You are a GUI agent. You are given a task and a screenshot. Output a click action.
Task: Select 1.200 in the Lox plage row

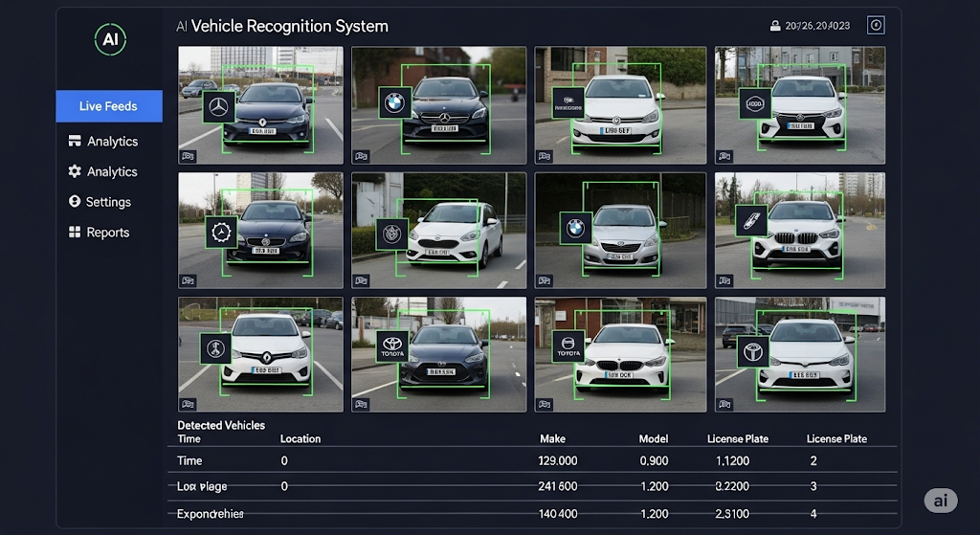(x=655, y=486)
